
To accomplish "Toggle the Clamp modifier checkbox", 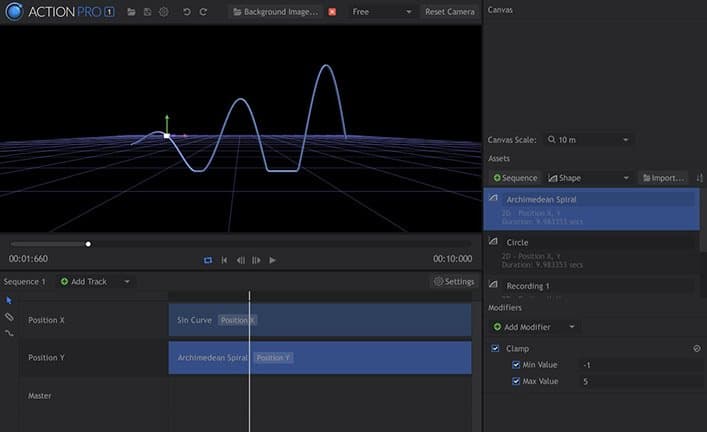I will 496,348.
